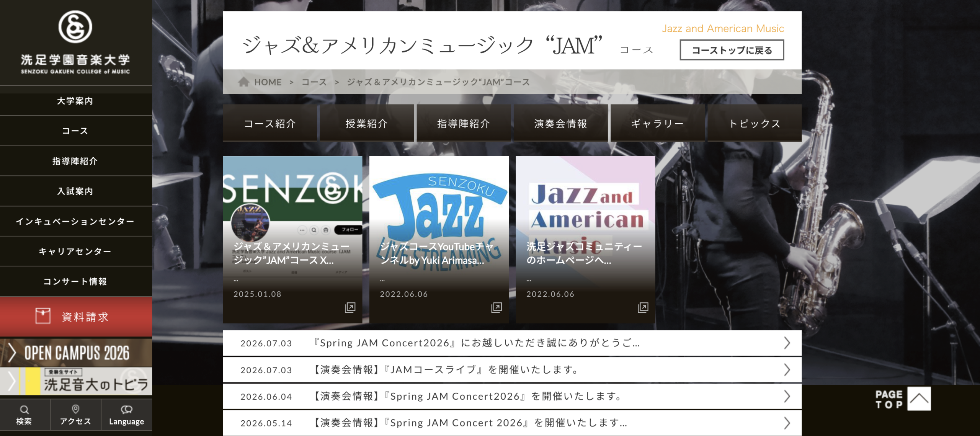Image resolution: width=980 pixels, height=436 pixels.
Task: Switch to the 授業紹介 tab
Action: point(367,123)
